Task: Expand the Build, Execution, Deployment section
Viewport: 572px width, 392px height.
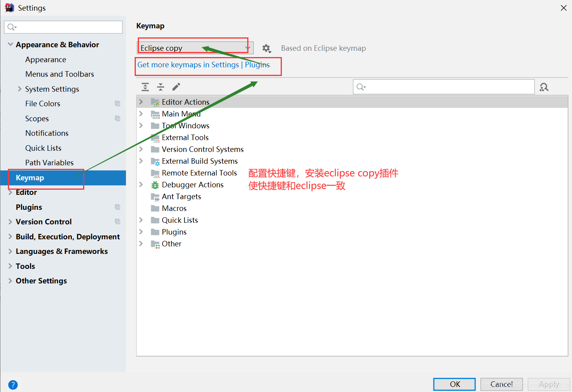Action: (10, 237)
